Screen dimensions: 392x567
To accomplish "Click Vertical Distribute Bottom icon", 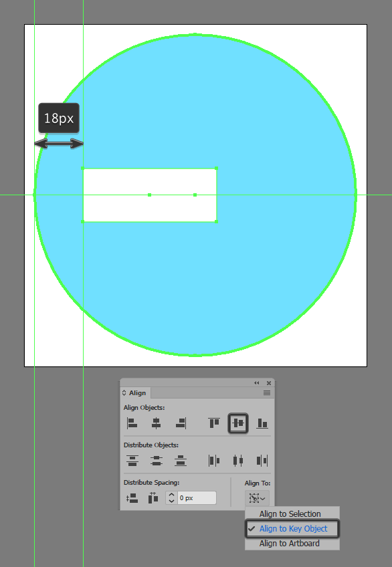I will tap(181, 460).
